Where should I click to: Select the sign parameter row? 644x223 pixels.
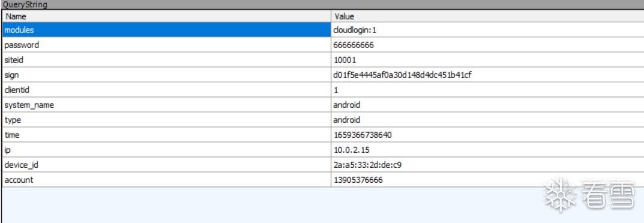click(x=323, y=75)
